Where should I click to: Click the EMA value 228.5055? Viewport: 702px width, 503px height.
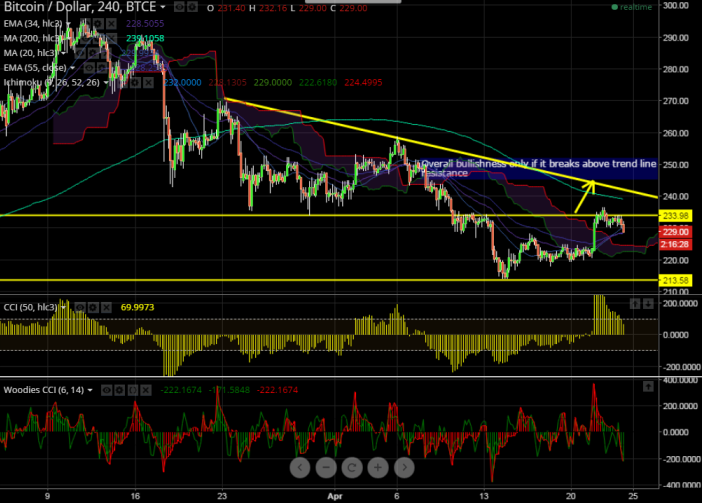145,24
